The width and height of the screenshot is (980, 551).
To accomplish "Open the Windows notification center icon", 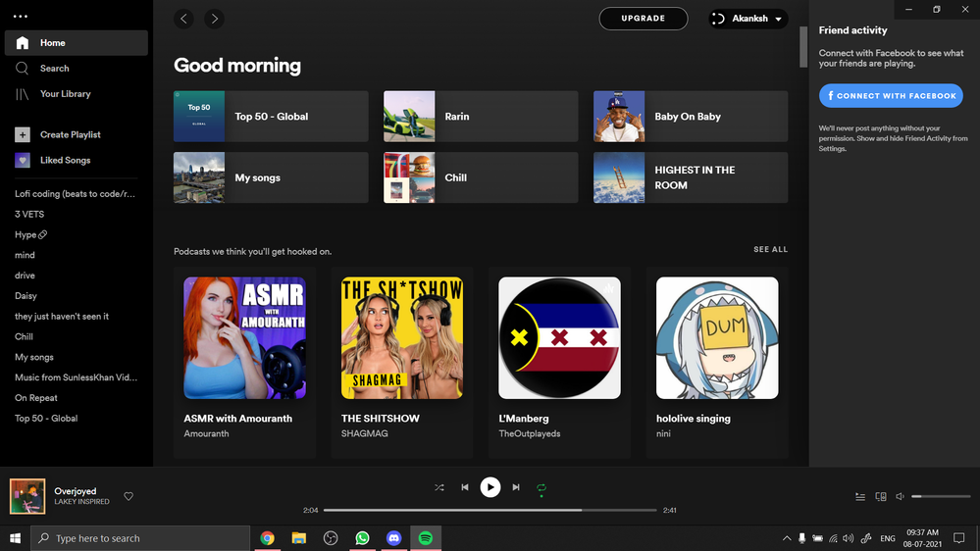I will [958, 538].
